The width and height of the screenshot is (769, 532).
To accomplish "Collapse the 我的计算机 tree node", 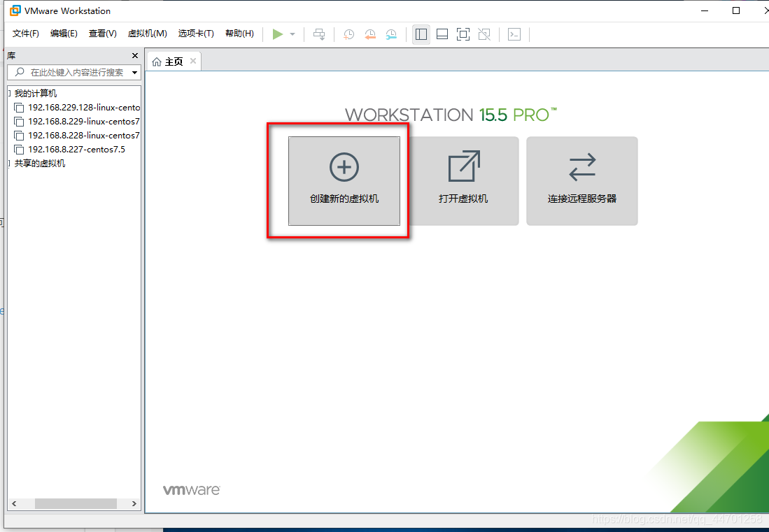I will click(9, 94).
